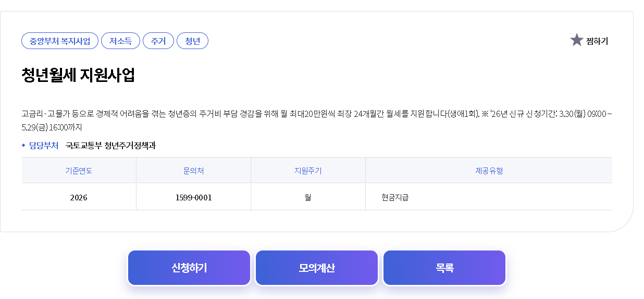Click the description paragraph about 월세 support
This screenshot has height=299, width=644.
tap(317, 120)
